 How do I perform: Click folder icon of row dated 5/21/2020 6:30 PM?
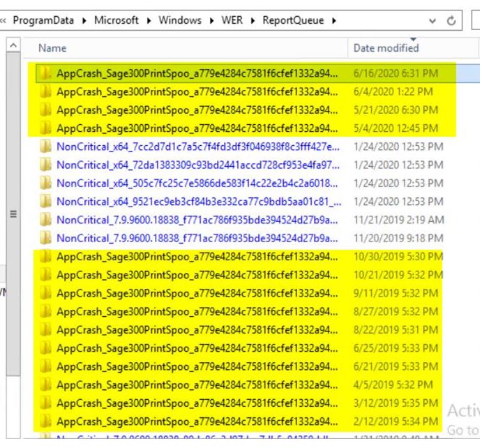(x=46, y=110)
